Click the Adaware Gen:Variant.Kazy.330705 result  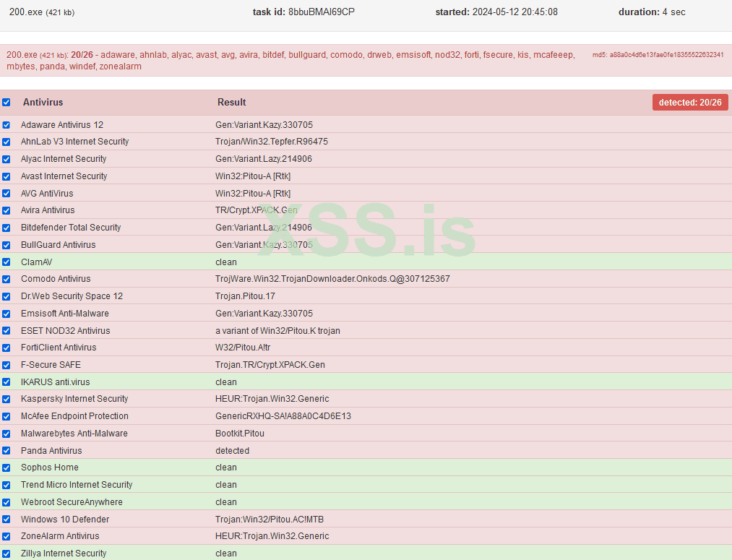pyautogui.click(x=264, y=124)
